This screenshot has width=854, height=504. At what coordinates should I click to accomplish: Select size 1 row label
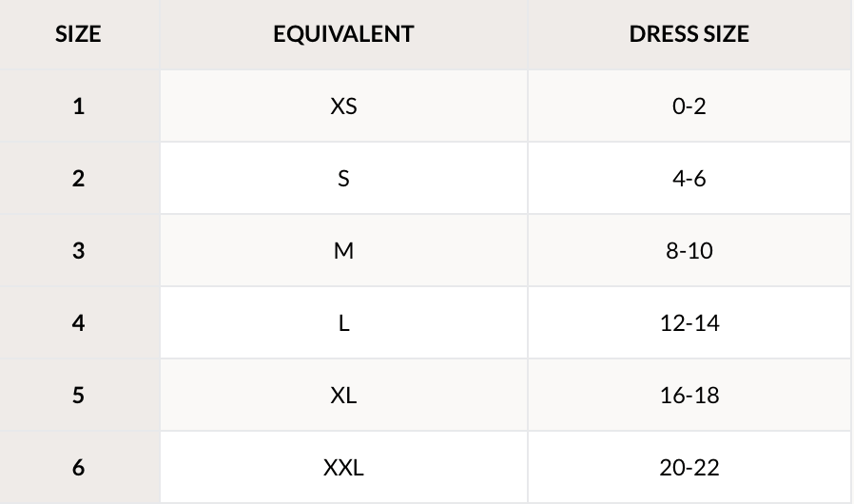click(78, 107)
